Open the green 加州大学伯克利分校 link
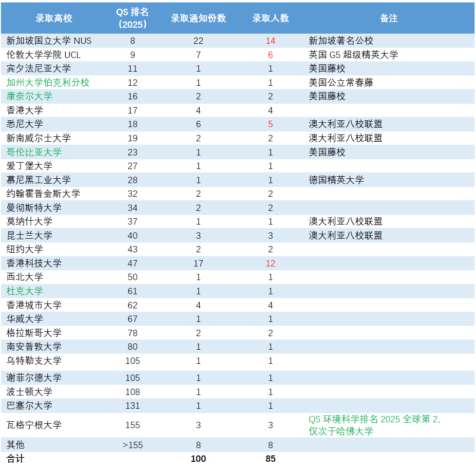Screen dimensions: 476x471 point(48,82)
